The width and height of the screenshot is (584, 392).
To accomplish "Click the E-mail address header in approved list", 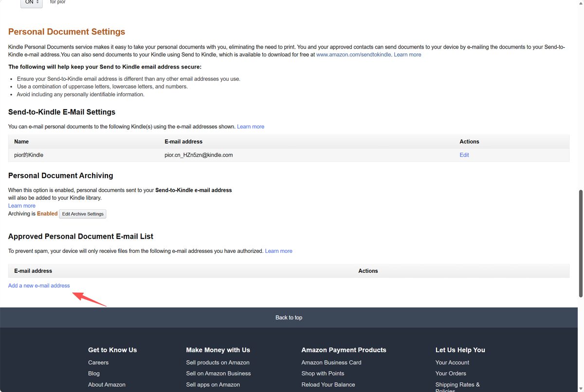I will 33,271.
